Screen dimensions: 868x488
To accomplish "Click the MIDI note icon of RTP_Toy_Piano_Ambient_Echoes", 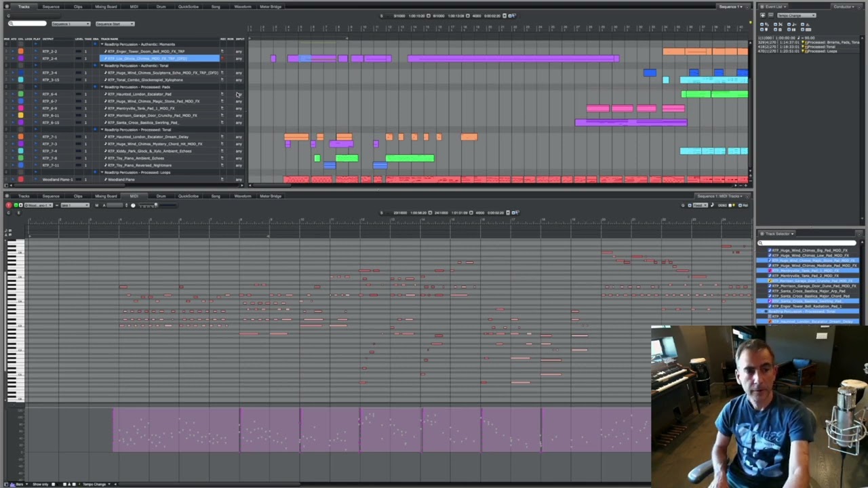I will point(105,158).
